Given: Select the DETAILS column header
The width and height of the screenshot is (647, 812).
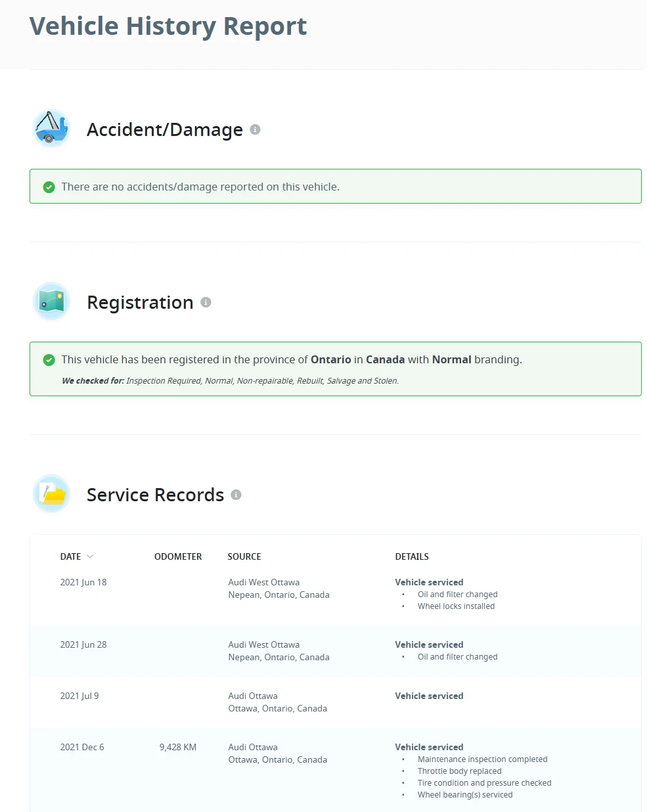Looking at the screenshot, I should 412,556.
